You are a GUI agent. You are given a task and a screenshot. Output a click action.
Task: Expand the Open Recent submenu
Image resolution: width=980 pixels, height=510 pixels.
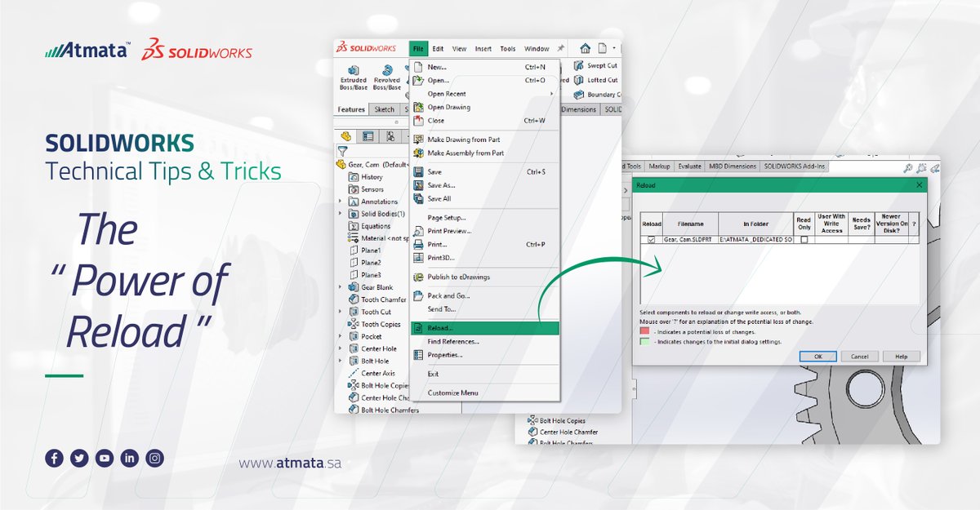point(485,94)
